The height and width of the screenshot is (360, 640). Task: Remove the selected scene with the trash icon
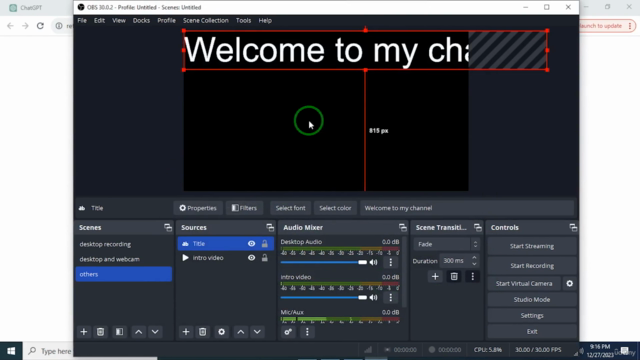tap(100, 332)
